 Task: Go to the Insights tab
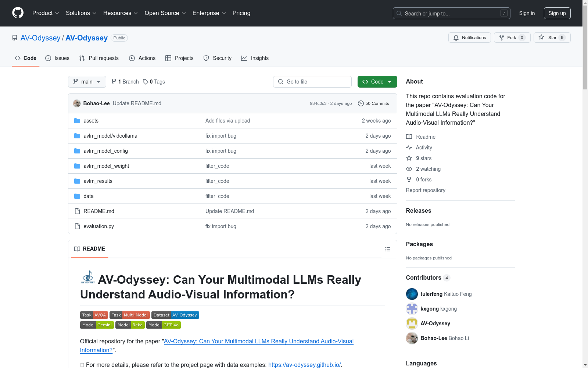coord(255,58)
